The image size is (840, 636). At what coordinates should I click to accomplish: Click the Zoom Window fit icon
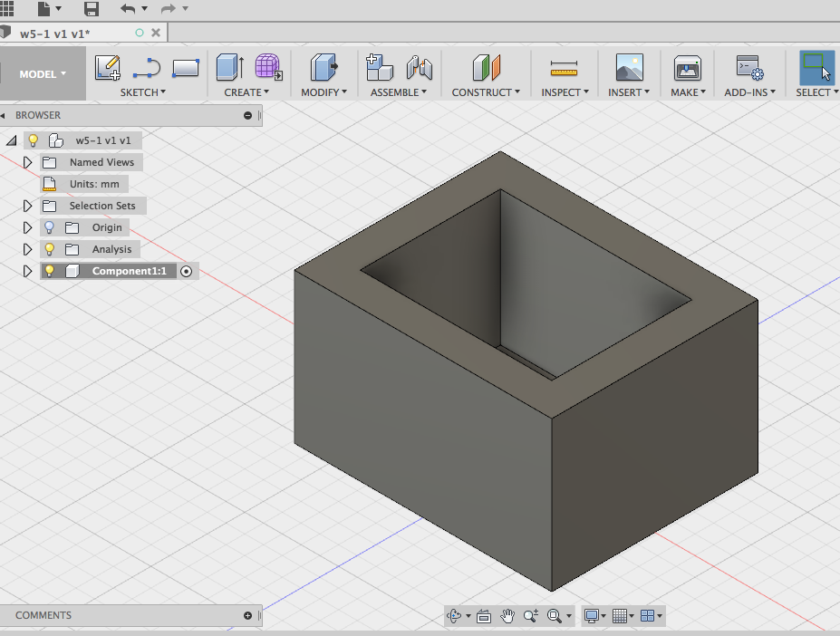pyautogui.click(x=555, y=616)
